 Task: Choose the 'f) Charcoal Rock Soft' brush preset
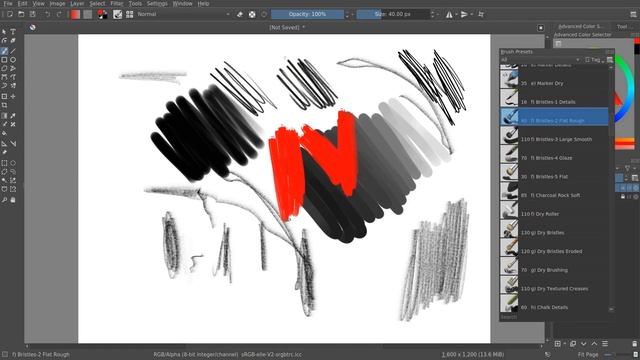pyautogui.click(x=554, y=192)
